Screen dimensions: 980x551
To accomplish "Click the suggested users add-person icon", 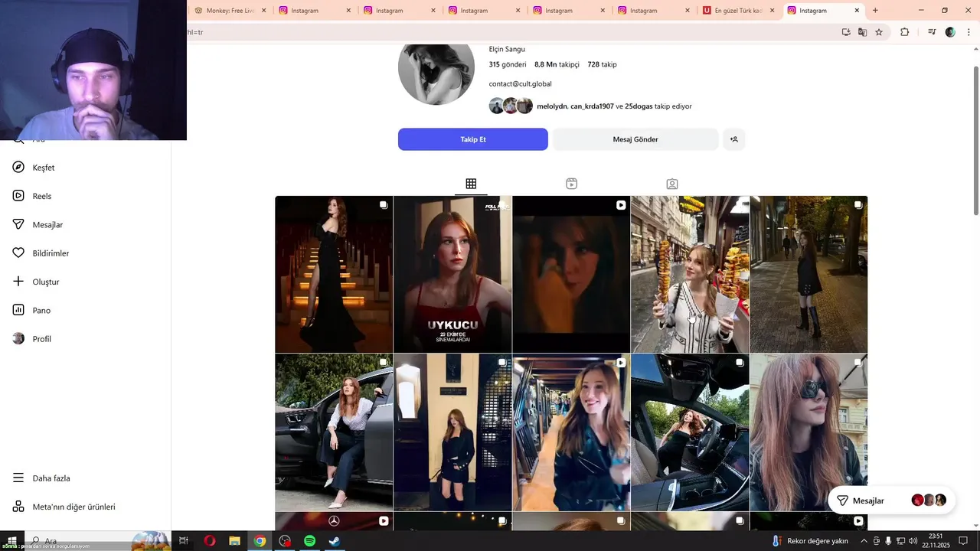I will pyautogui.click(x=734, y=139).
